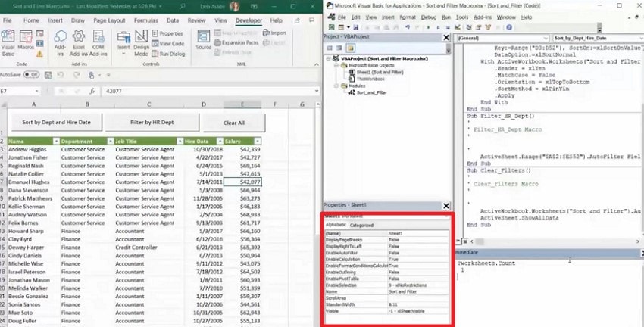Run macro with VBA play button
Screen dimensions: 644x327
tap(428, 27)
